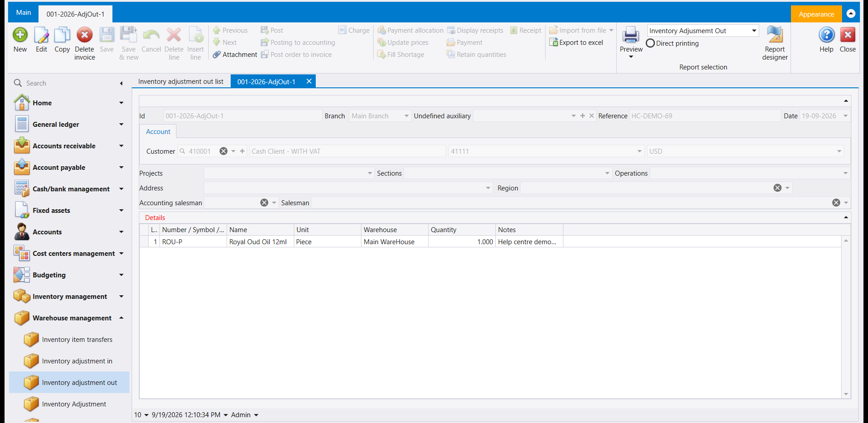This screenshot has width=868, height=423.
Task: Collapse the sidebar navigation arrow
Action: pos(121,83)
